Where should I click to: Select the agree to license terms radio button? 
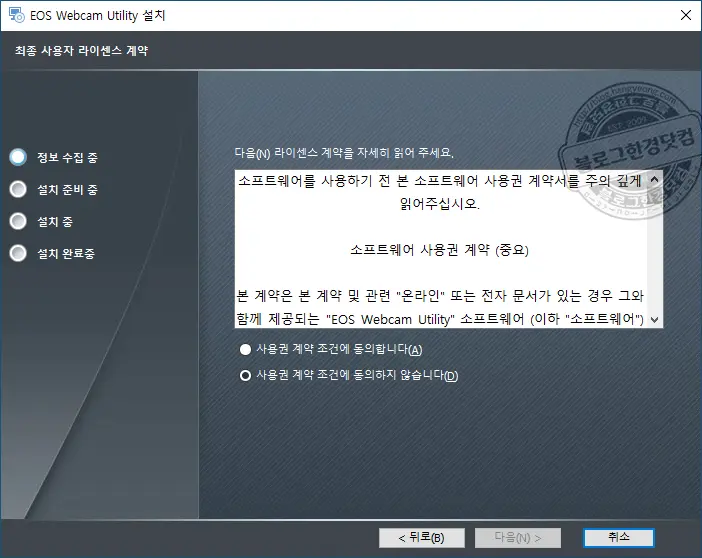tap(245, 349)
